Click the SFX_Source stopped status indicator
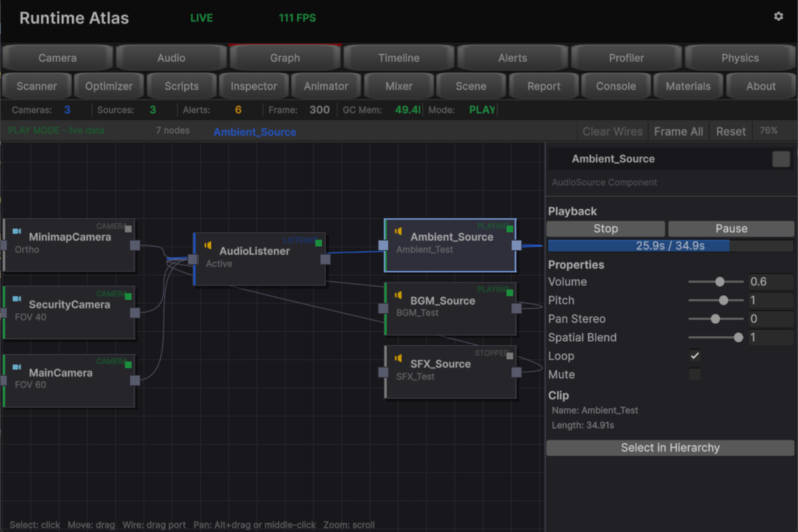798x532 pixels. [x=510, y=356]
